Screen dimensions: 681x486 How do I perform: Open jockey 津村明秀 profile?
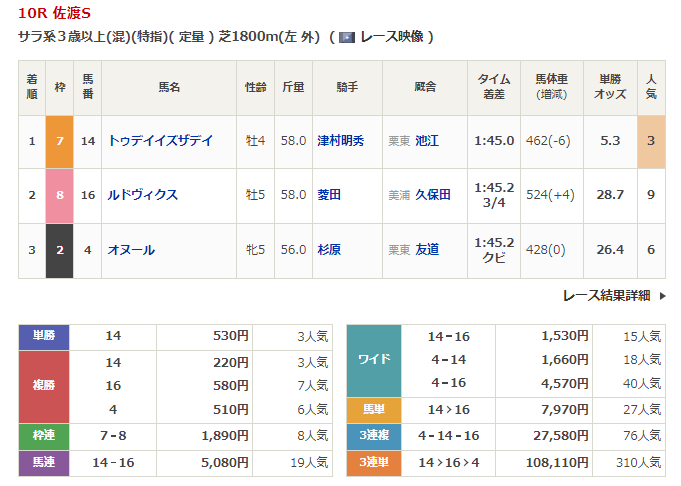[341, 141]
